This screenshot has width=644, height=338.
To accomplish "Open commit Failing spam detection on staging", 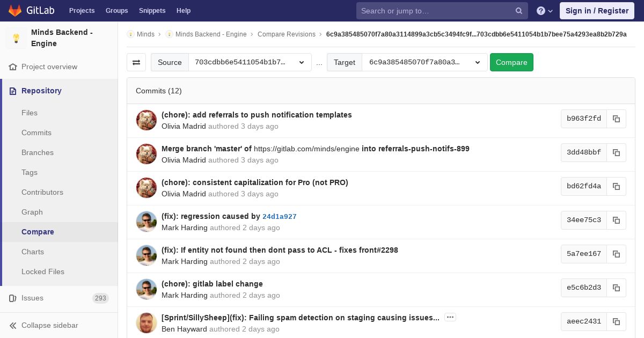I will click(301, 318).
